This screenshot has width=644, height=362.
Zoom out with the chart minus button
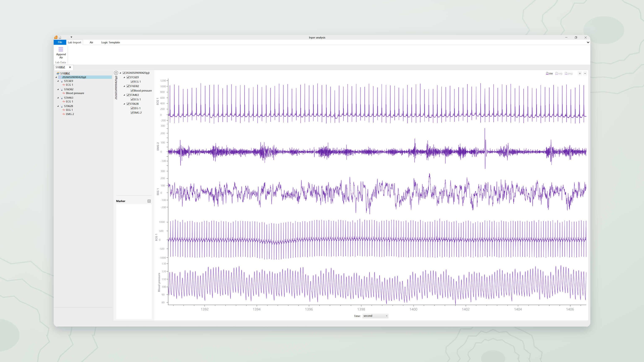point(585,74)
